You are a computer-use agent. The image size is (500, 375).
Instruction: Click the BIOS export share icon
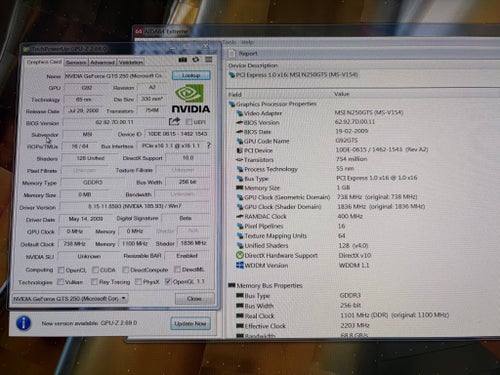pyautogui.click(x=174, y=121)
